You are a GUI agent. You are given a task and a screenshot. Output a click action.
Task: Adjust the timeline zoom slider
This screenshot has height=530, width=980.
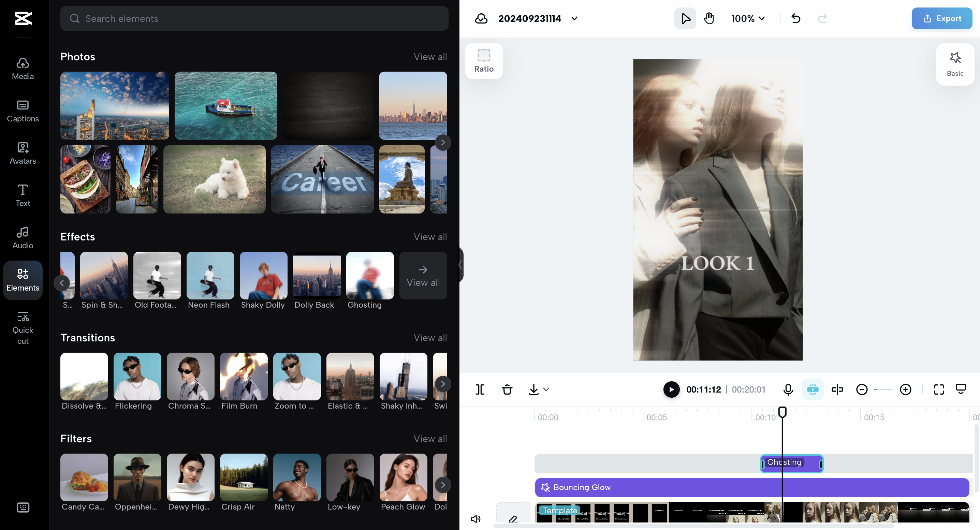(x=883, y=389)
